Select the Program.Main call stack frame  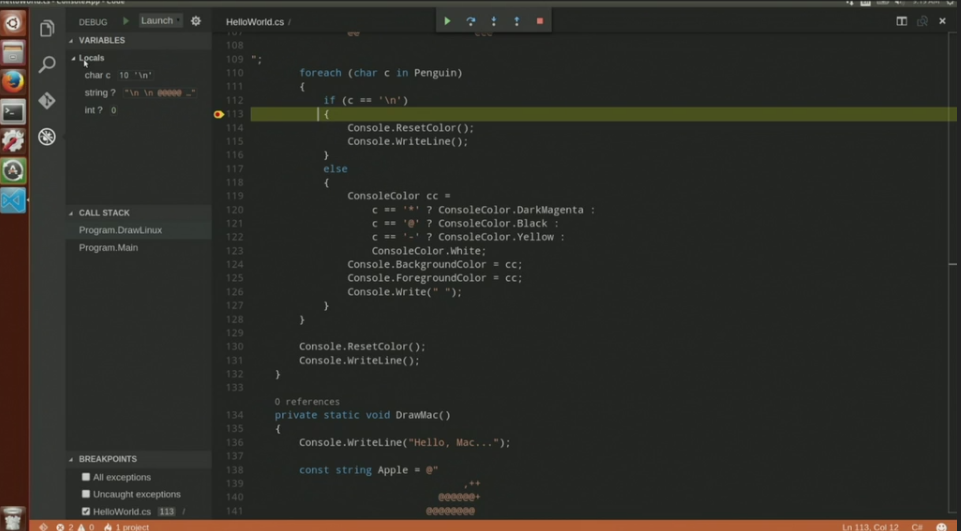point(108,248)
